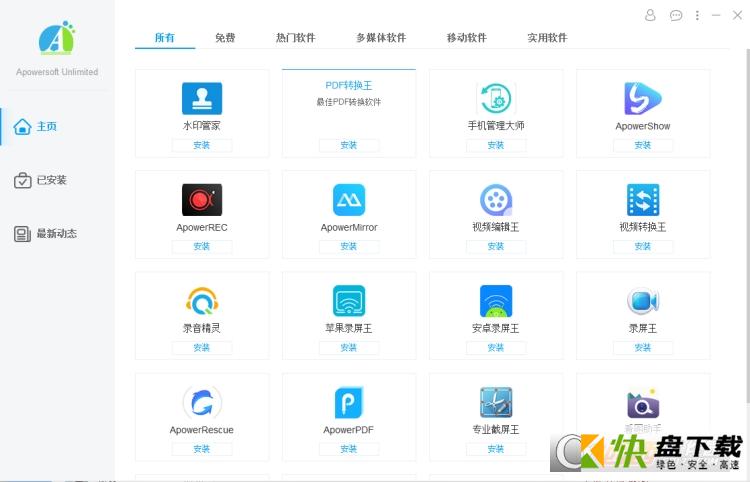
Task: Switch to the 移动软件 tab
Action: [x=467, y=38]
